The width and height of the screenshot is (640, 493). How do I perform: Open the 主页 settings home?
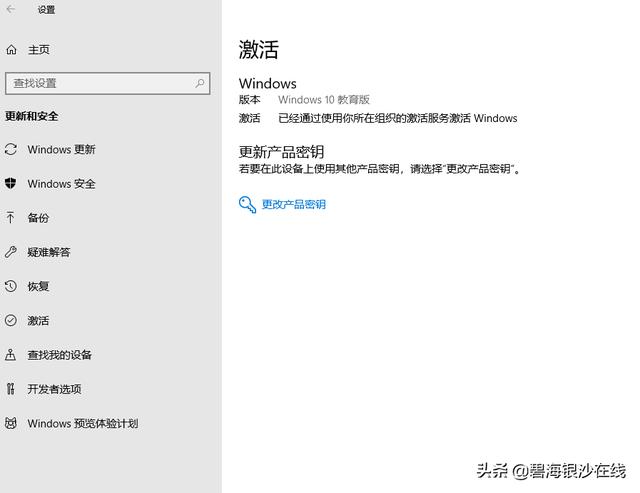coord(39,50)
